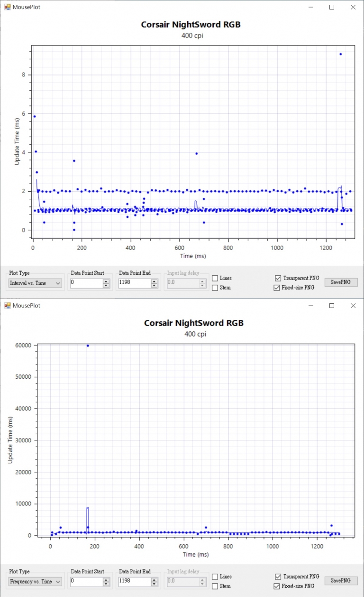Image resolution: width=364 pixels, height=597 pixels.
Task: Click 400 cpi subtitle in lower plot
Action: [x=195, y=334]
